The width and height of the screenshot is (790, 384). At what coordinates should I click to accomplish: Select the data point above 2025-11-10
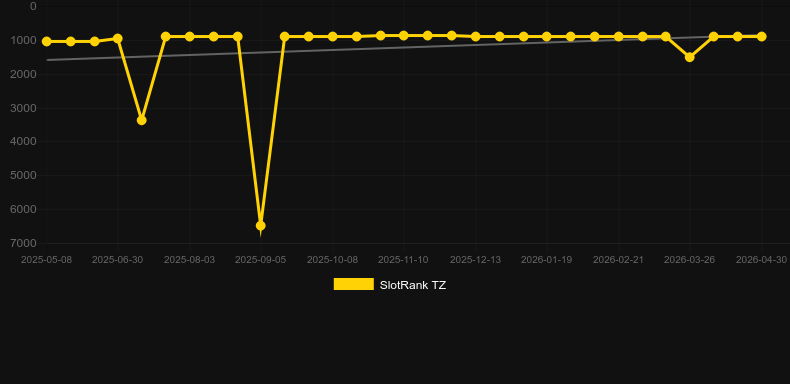tap(404, 35)
